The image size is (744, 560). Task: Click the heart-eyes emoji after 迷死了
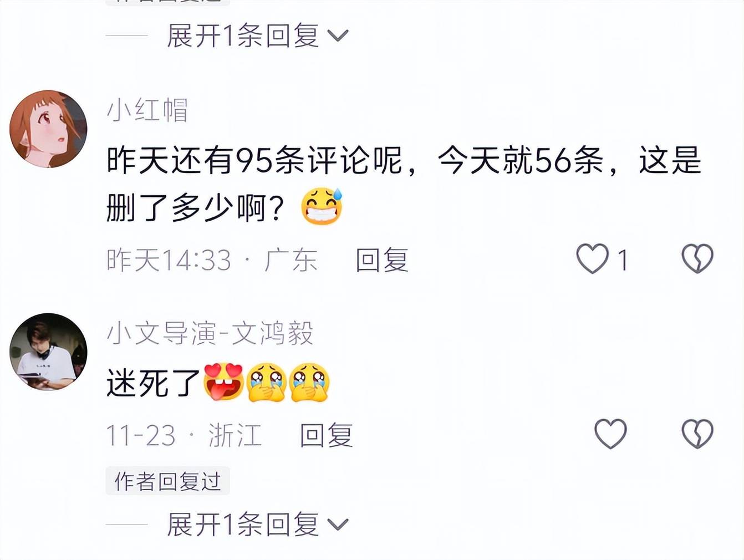pos(224,382)
